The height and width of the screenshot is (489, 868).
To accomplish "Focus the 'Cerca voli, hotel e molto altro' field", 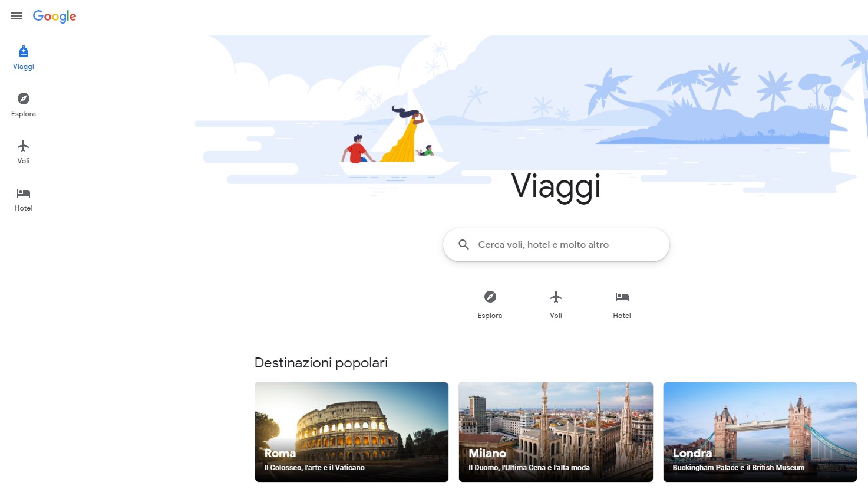I will pyautogui.click(x=556, y=245).
